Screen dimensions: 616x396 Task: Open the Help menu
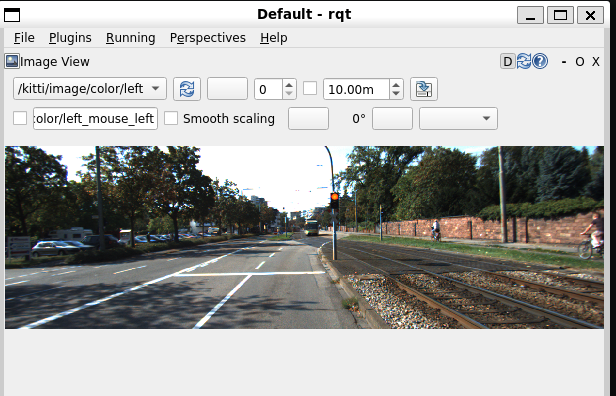pos(273,38)
